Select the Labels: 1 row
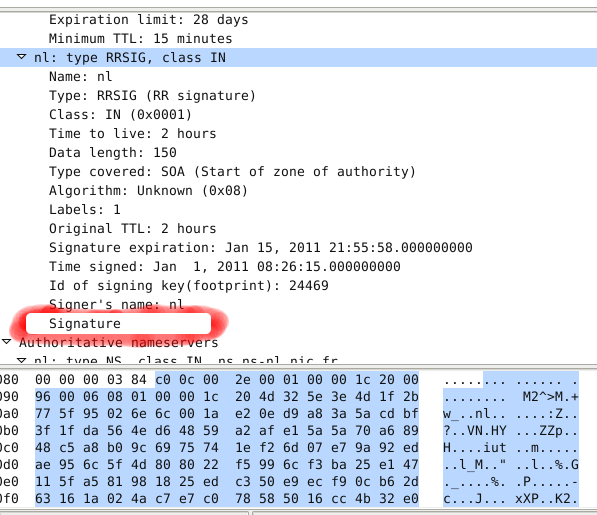Viewport: 597px width, 515px height. [298, 210]
